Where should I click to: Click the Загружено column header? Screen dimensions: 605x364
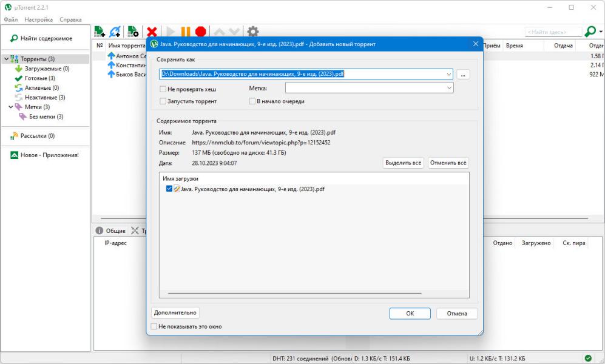click(536, 243)
